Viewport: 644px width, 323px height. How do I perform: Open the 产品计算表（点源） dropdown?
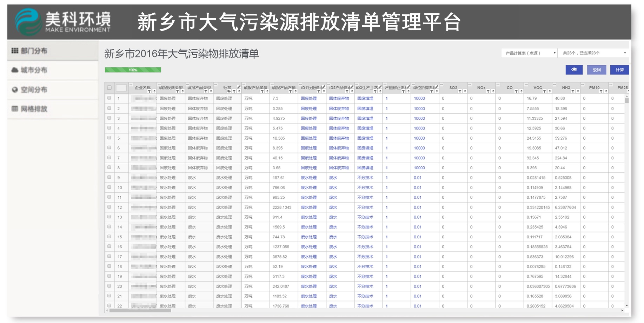529,53
